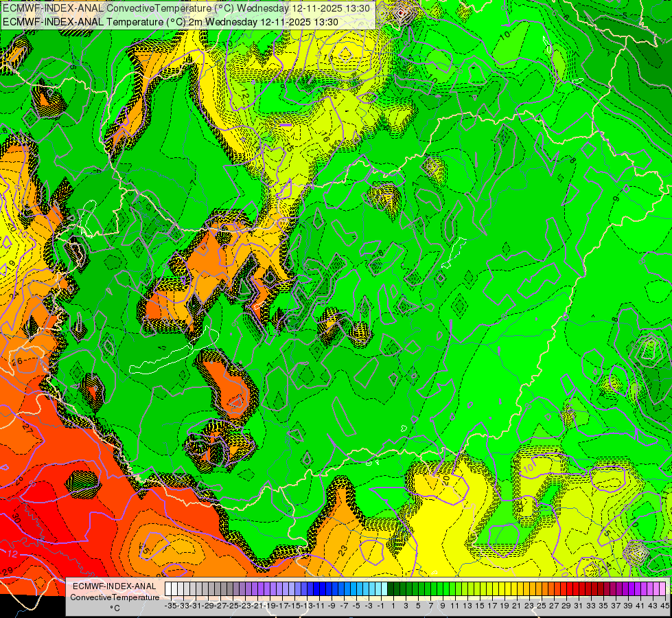672x618 pixels.
Task: Click the ECMWF-INDEX-ANAL text in the legend box
Action: 115,586
